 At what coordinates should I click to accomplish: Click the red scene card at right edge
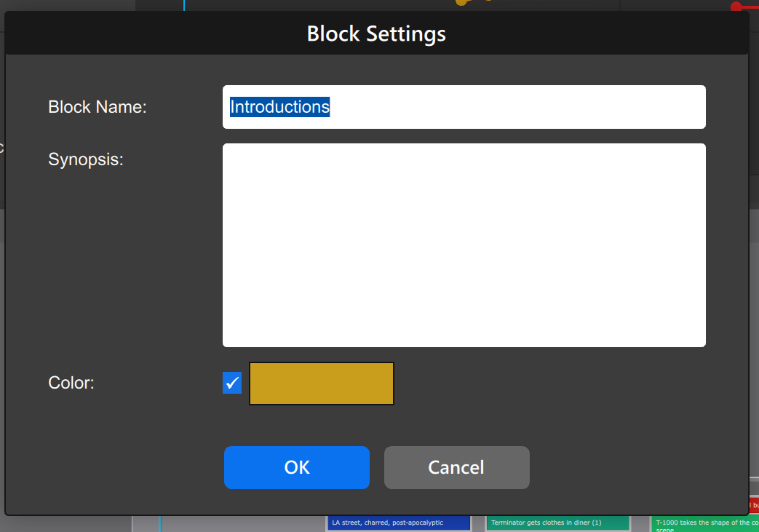[753, 505]
